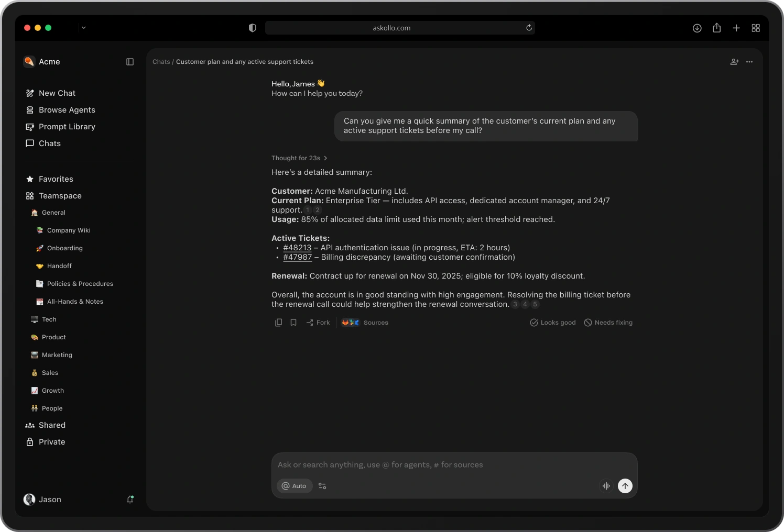Viewport: 784px width, 532px height.
Task: Click add people icon in chat header
Action: [734, 62]
